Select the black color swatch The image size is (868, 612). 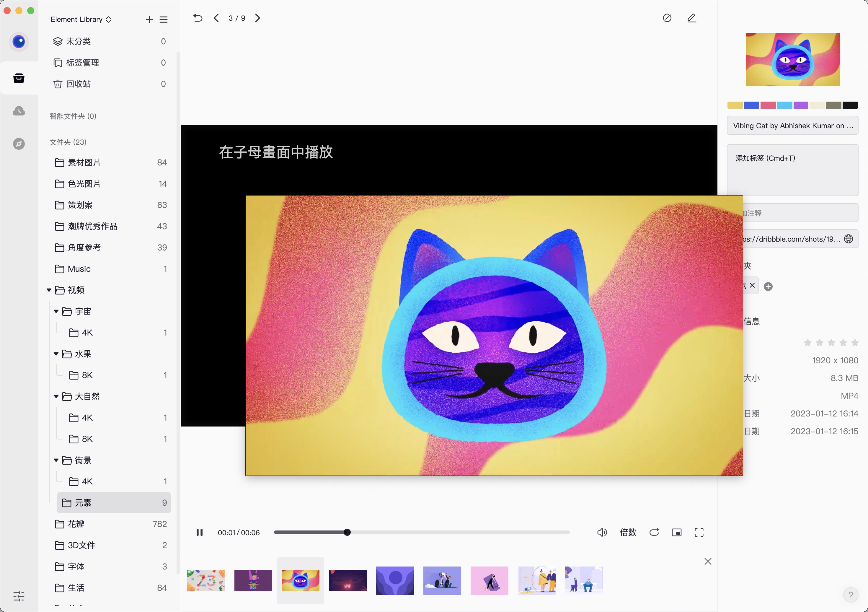pyautogui.click(x=850, y=105)
